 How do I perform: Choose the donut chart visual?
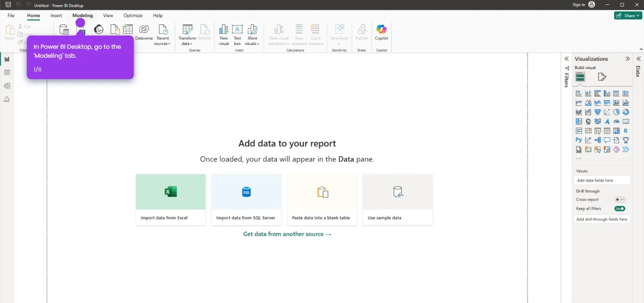(626, 112)
